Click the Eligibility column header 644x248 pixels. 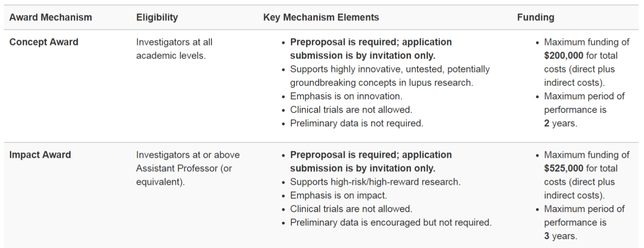point(157,17)
